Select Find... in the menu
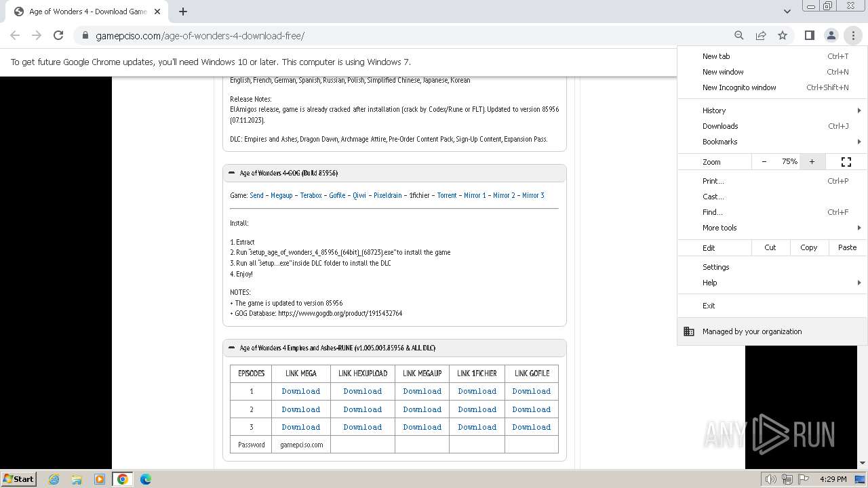The width and height of the screenshot is (868, 488). (x=772, y=212)
